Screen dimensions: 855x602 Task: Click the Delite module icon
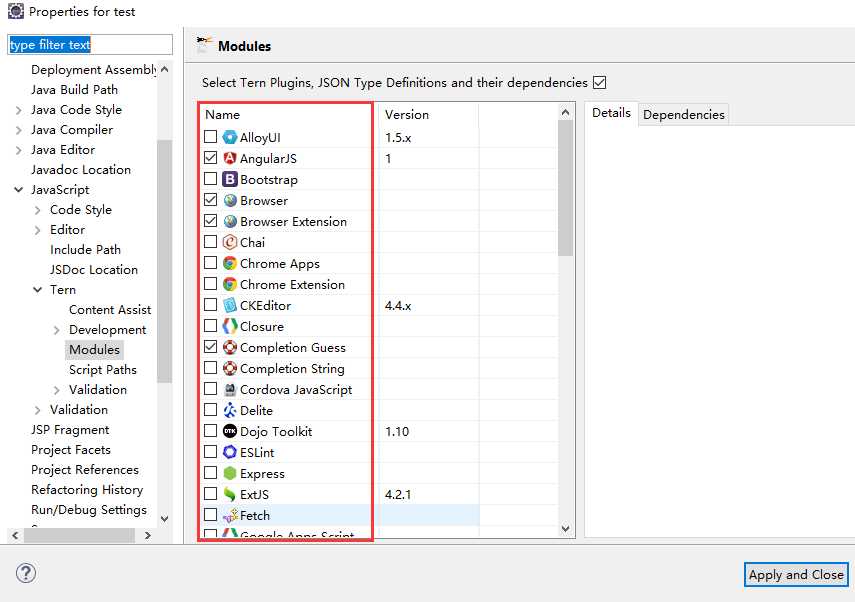point(230,410)
